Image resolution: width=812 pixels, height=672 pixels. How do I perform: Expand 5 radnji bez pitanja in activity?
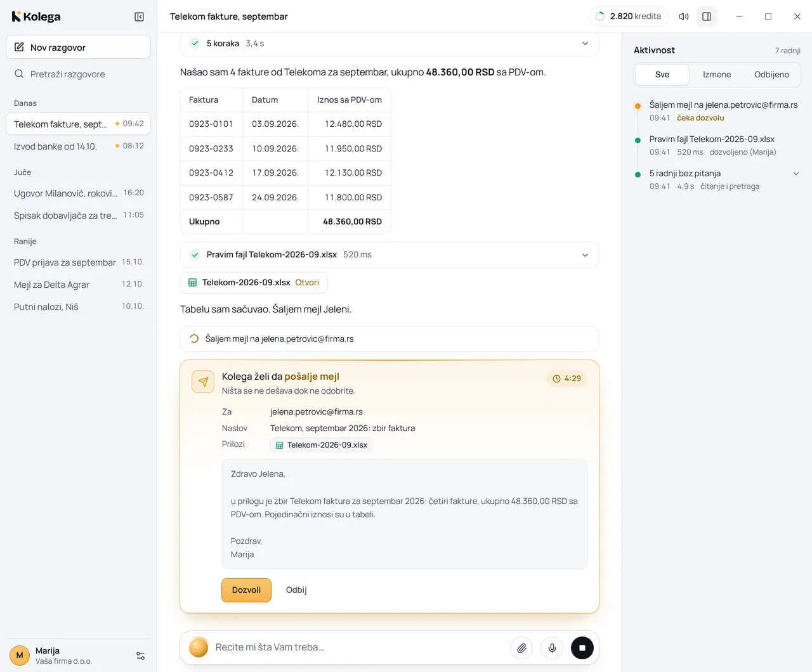(796, 174)
